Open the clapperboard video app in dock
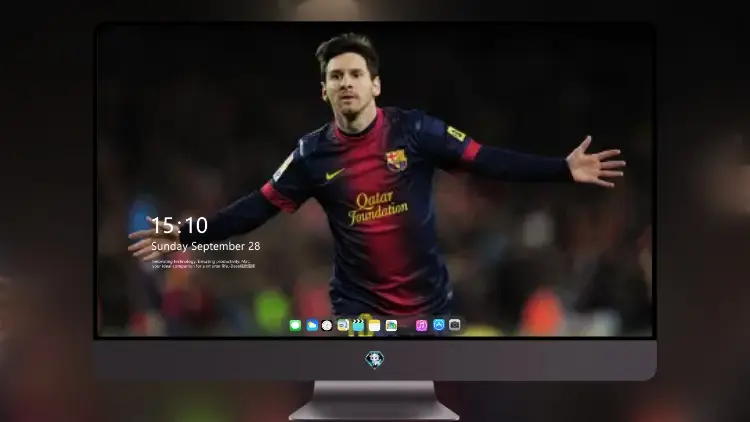The height and width of the screenshot is (422, 750). coord(358,325)
